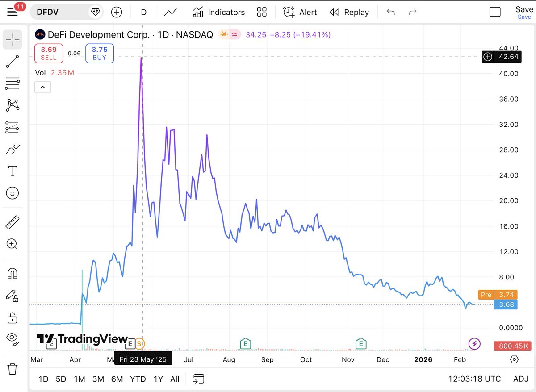Open the forecasting and measurement tools
The width and height of the screenshot is (536, 392).
coord(13,127)
